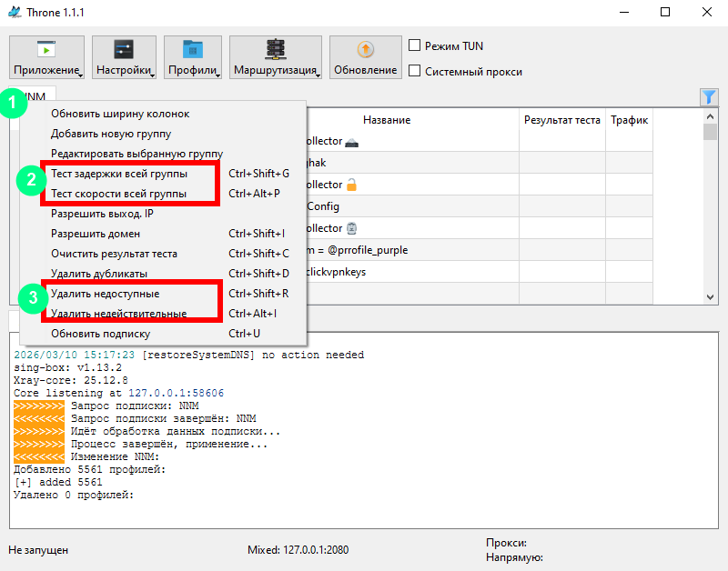Image resolution: width=728 pixels, height=571 pixels.
Task: Select Удалить дубликаты from context menu
Action: pyautogui.click(x=99, y=274)
